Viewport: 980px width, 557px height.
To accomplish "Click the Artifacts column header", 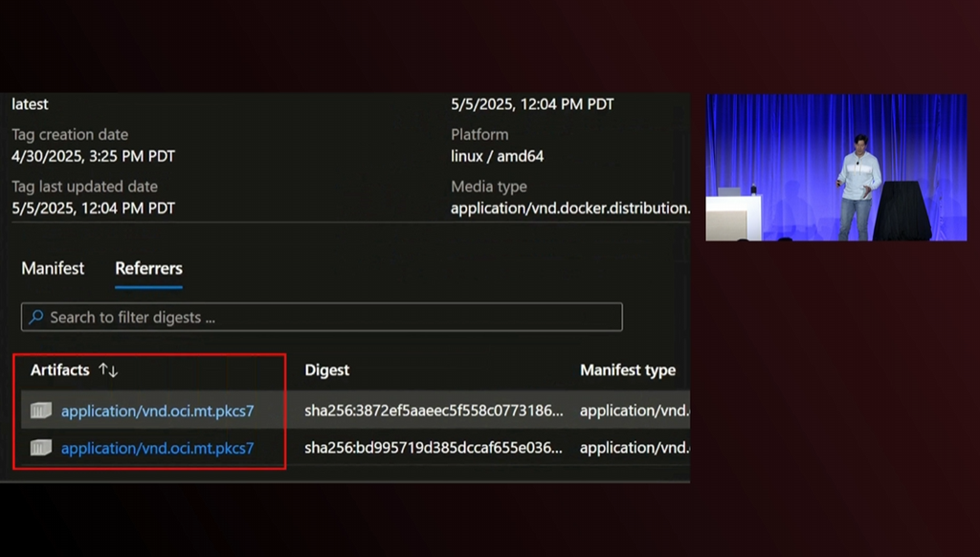I will point(59,370).
